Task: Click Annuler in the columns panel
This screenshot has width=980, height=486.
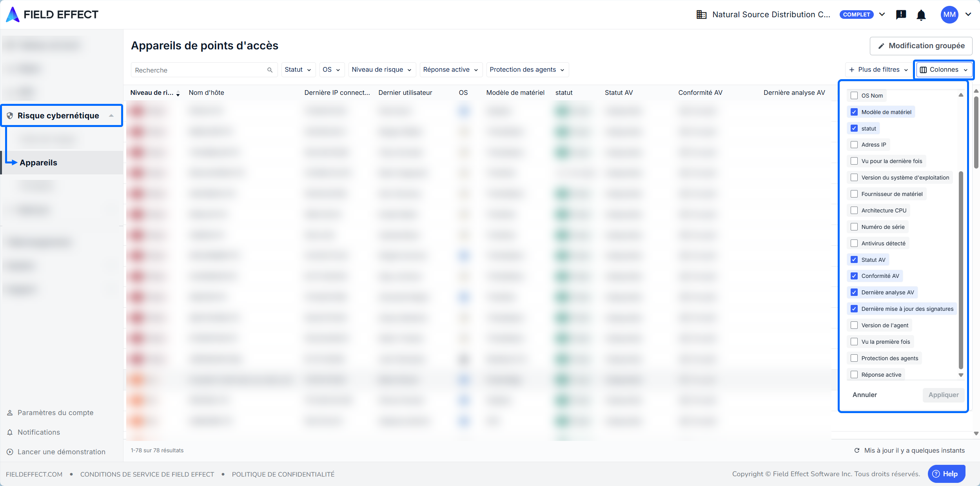Action: tap(864, 395)
